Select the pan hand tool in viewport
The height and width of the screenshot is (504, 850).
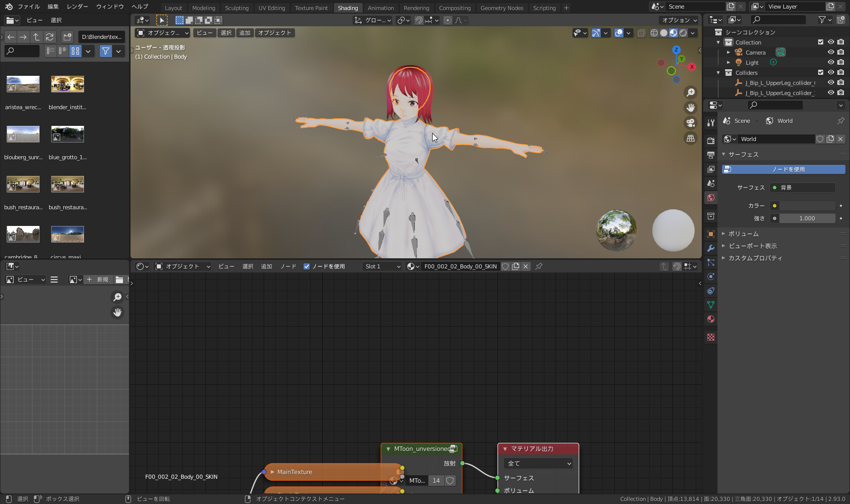(x=691, y=108)
